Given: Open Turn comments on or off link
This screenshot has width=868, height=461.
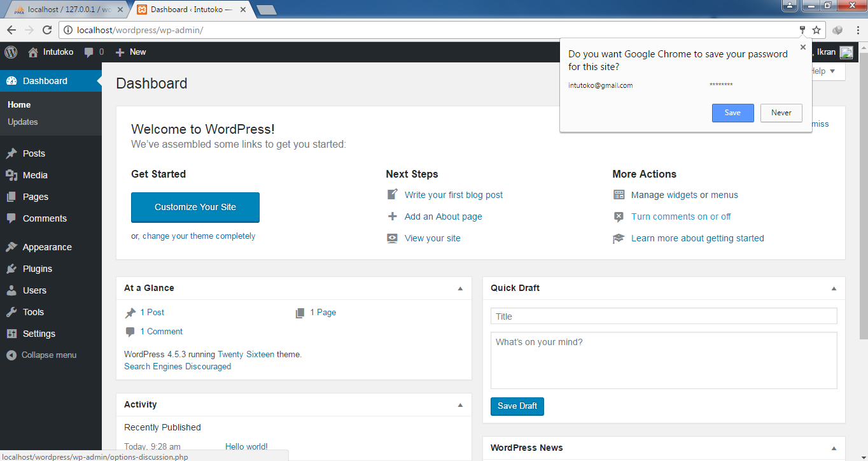Looking at the screenshot, I should pos(681,216).
